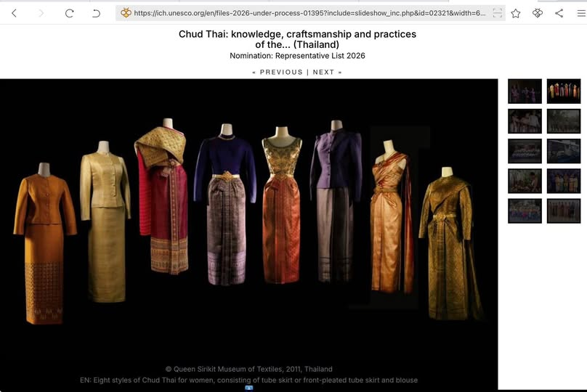Viewport: 587px width, 392px height.
Task: Open the browser hamburger menu
Action: tap(581, 14)
